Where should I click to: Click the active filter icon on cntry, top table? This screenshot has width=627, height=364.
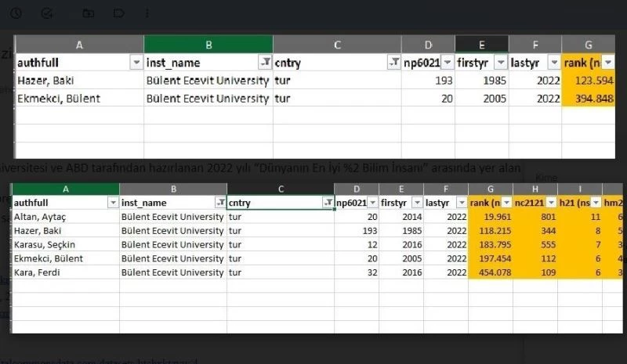[393, 63]
